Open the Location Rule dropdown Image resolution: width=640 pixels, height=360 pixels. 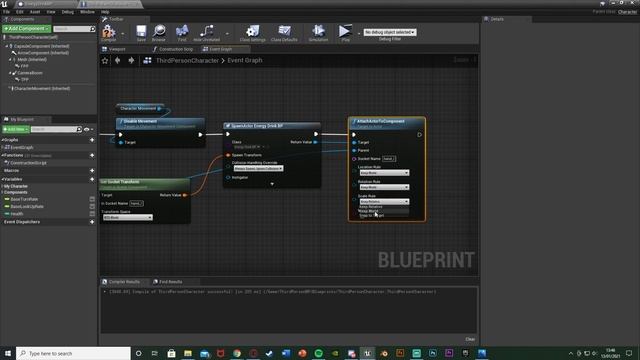(x=384, y=173)
